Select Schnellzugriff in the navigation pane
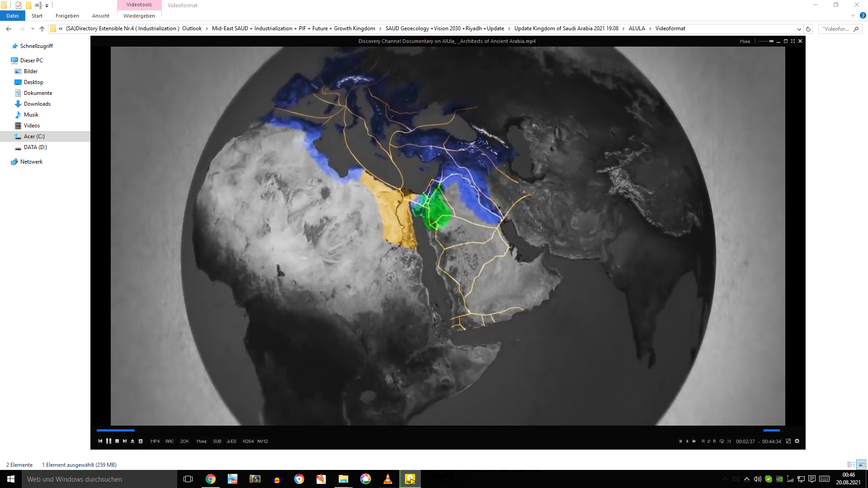Viewport: 868px width, 488px height. pyautogui.click(x=37, y=46)
